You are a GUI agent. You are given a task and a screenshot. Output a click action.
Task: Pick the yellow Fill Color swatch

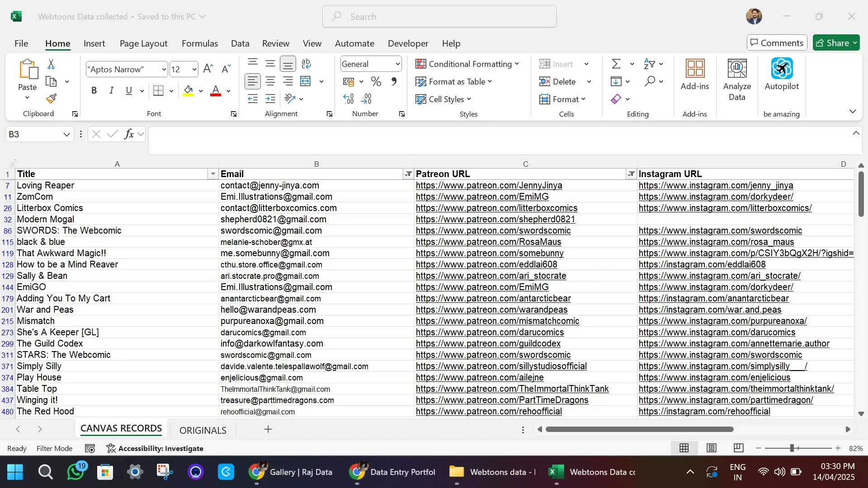click(x=188, y=90)
